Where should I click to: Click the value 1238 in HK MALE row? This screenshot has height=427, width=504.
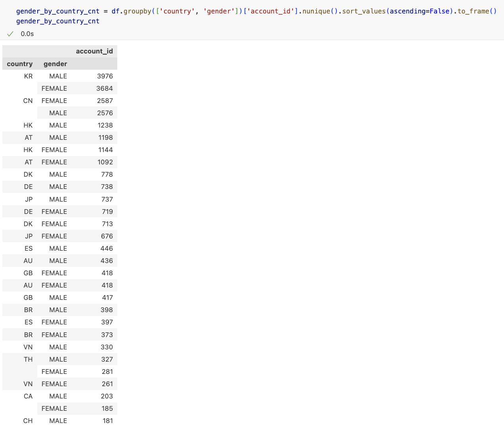coord(105,125)
